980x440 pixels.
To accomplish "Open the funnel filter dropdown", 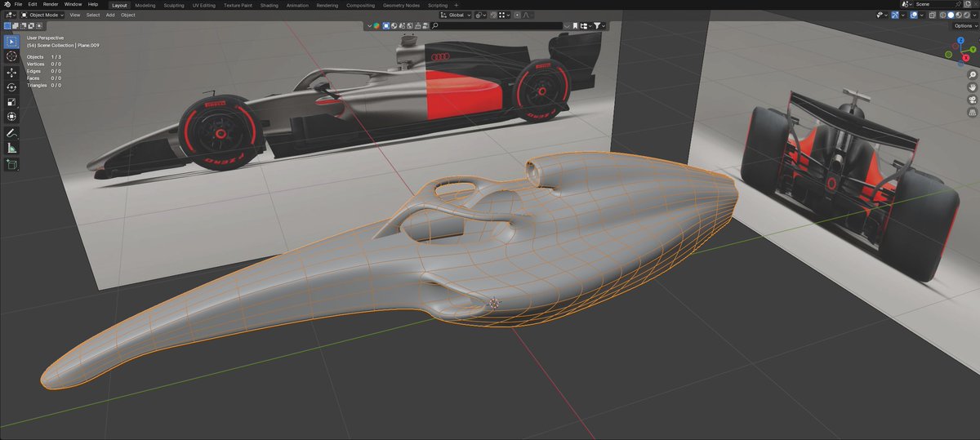I will (x=599, y=25).
